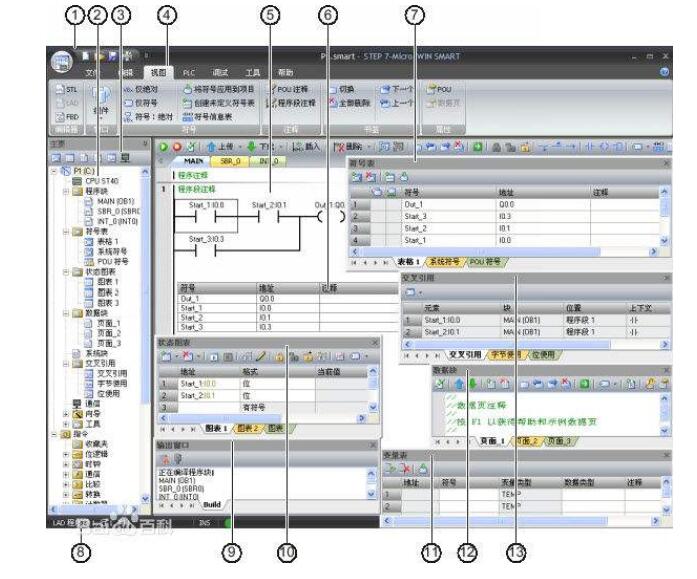697x579 pixels.
Task: Click the clear icon in 输出窗口 toolbar
Action: (x=165, y=459)
